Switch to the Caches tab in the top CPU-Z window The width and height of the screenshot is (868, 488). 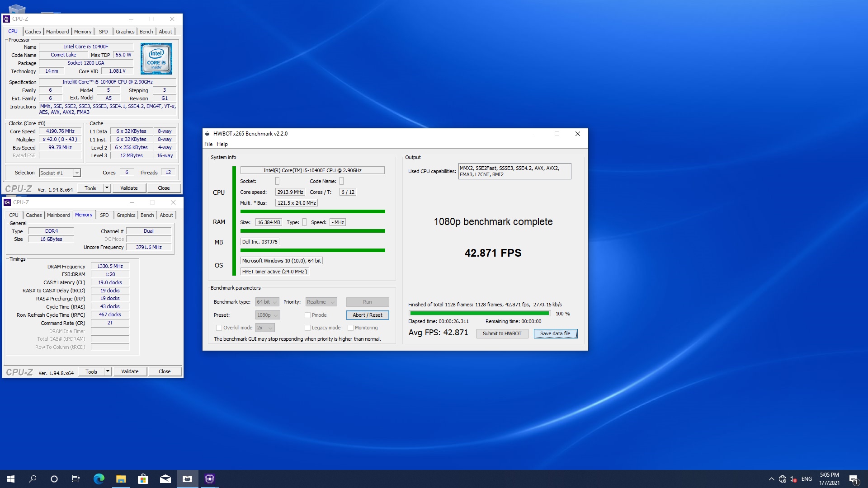tap(33, 32)
